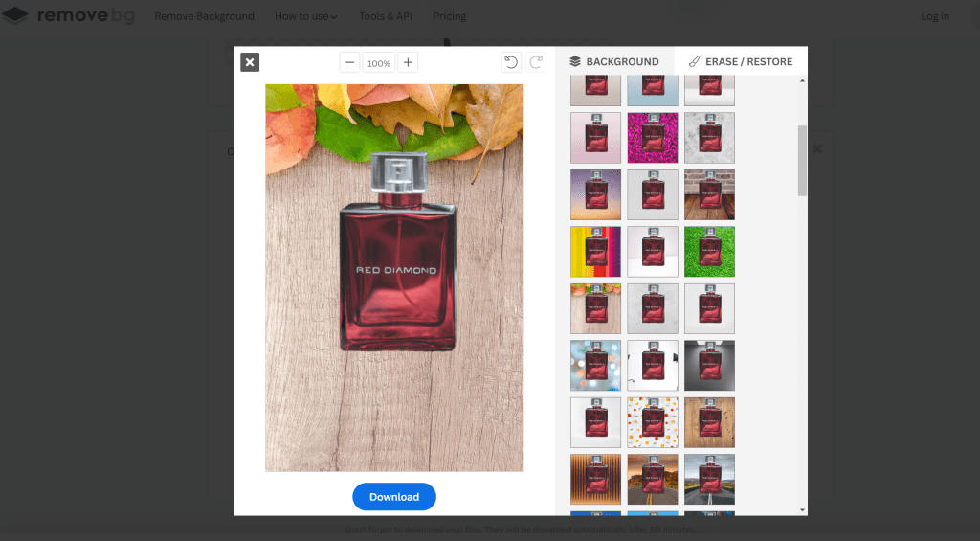Click the Log in link
The image size is (980, 541).
(x=935, y=16)
